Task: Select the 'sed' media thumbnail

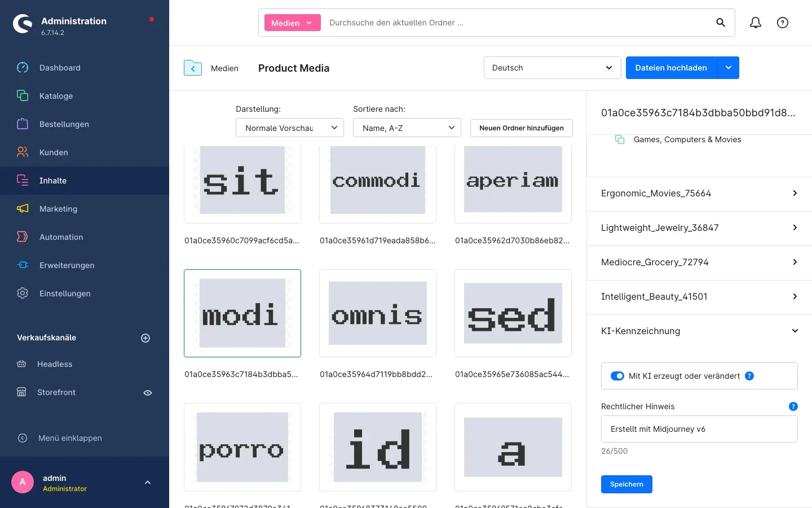Action: tap(513, 313)
